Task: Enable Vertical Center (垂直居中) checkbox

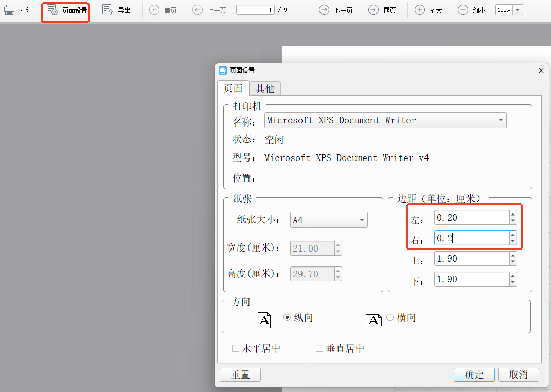Action: [x=319, y=349]
